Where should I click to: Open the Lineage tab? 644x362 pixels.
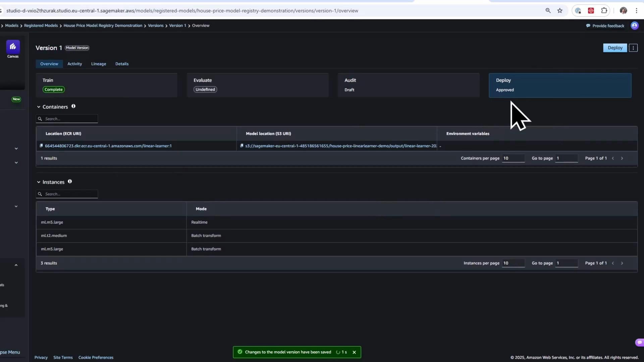tap(99, 64)
